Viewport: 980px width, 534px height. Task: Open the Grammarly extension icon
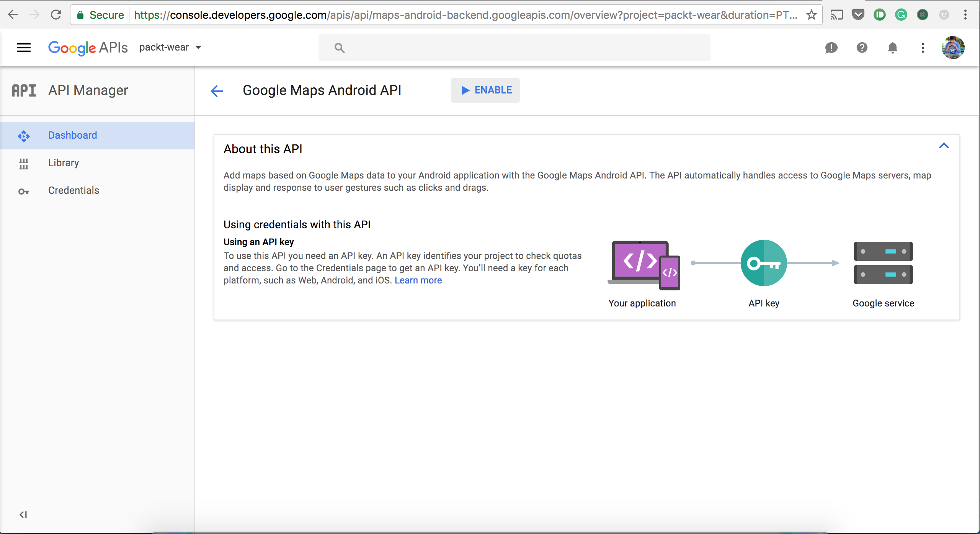point(901,15)
